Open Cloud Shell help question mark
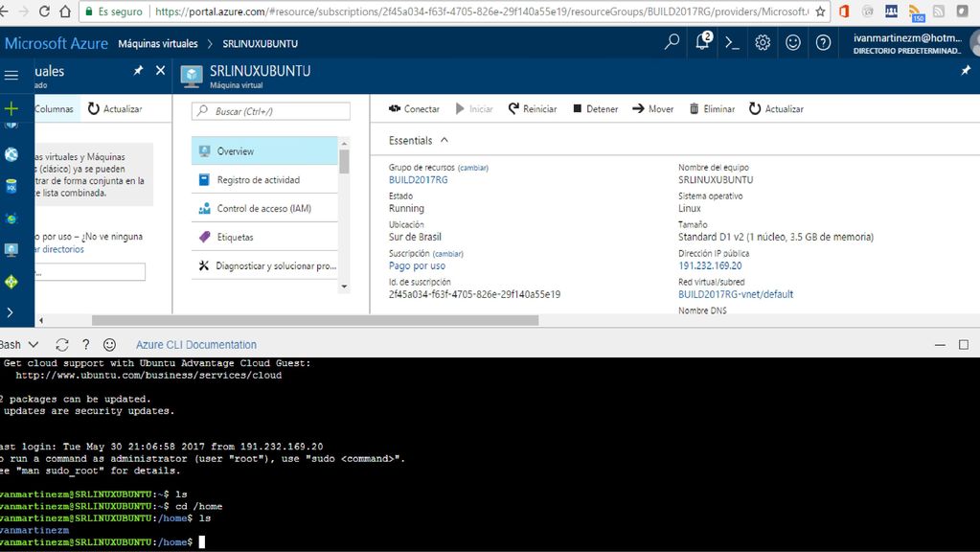This screenshot has width=980, height=552. tap(85, 344)
